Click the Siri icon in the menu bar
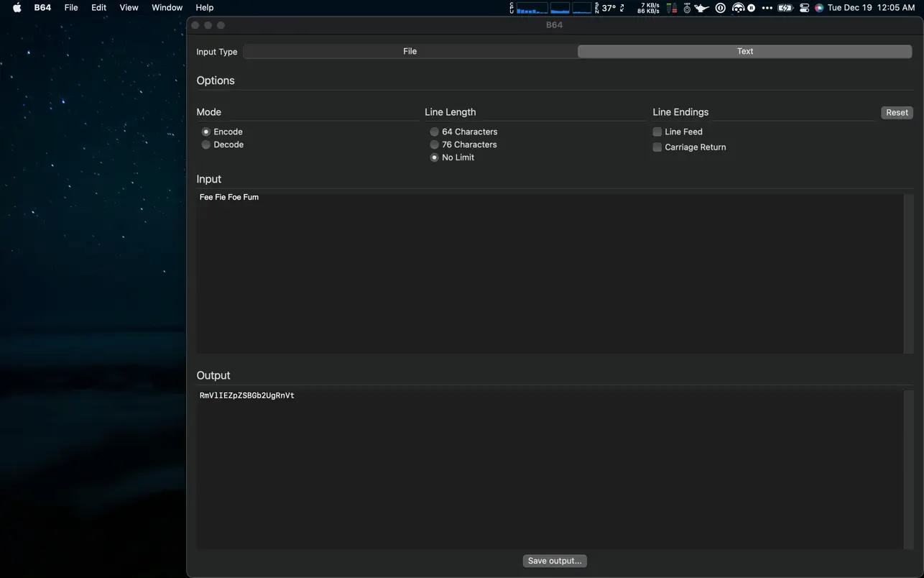This screenshot has width=924, height=578. 818,8
